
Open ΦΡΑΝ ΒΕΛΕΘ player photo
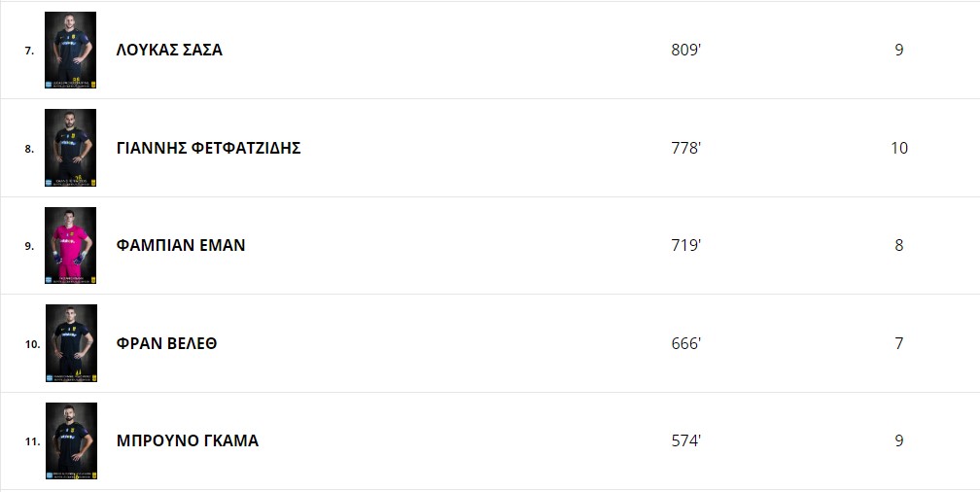click(x=71, y=343)
